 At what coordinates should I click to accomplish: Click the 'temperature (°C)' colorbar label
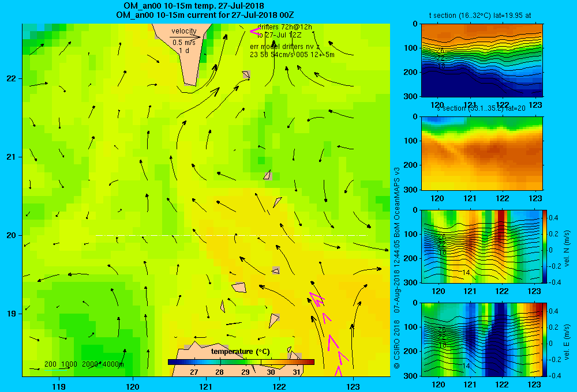point(240,352)
